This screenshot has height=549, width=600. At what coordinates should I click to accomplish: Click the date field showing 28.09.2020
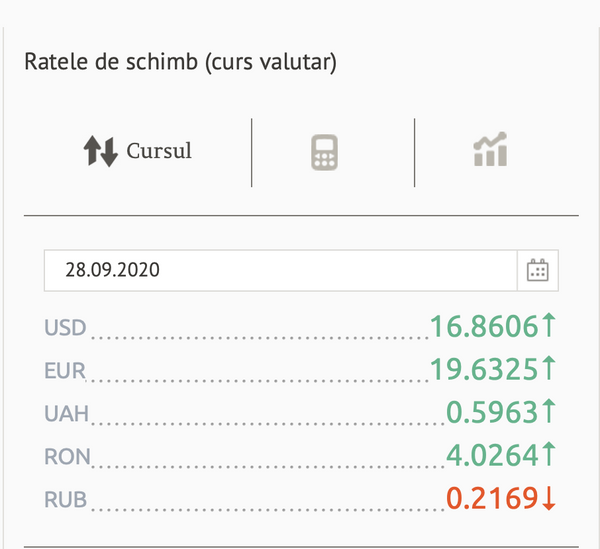(x=280, y=270)
